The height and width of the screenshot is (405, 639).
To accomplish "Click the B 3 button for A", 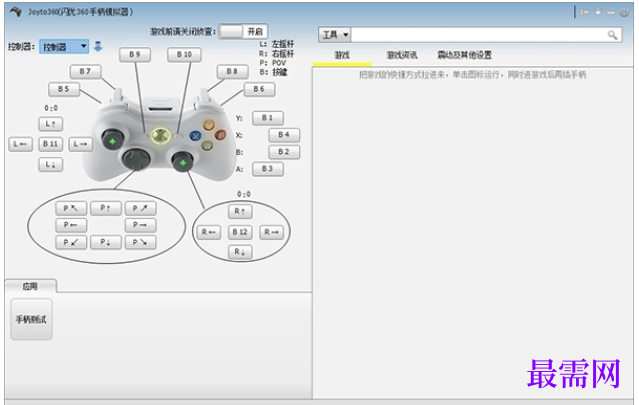I will pos(267,169).
